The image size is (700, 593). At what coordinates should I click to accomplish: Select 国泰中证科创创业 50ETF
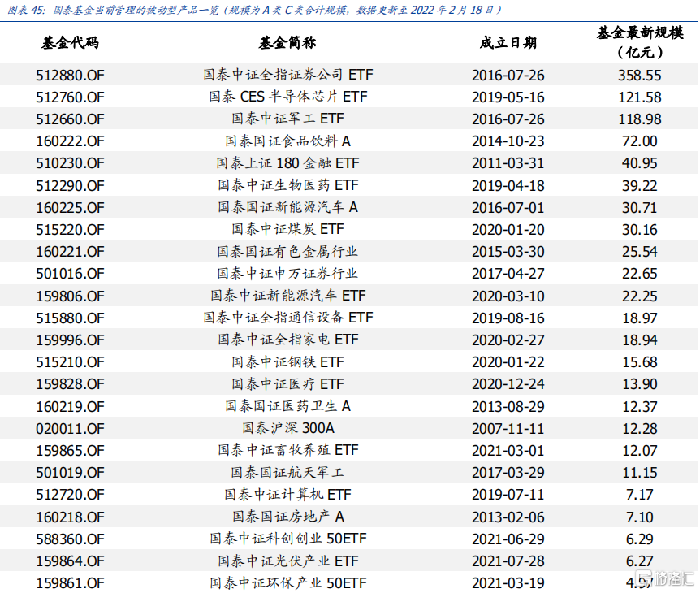(288, 539)
